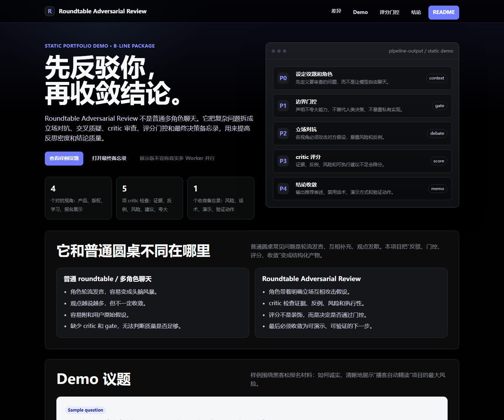Click the stat card showing 1 个收敛备忘录
This screenshot has height=420, width=504.
pos(221,198)
